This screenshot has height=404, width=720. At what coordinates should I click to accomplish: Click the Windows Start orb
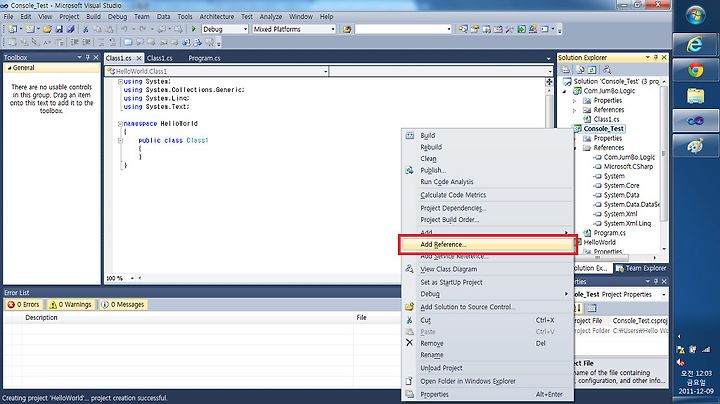click(695, 15)
